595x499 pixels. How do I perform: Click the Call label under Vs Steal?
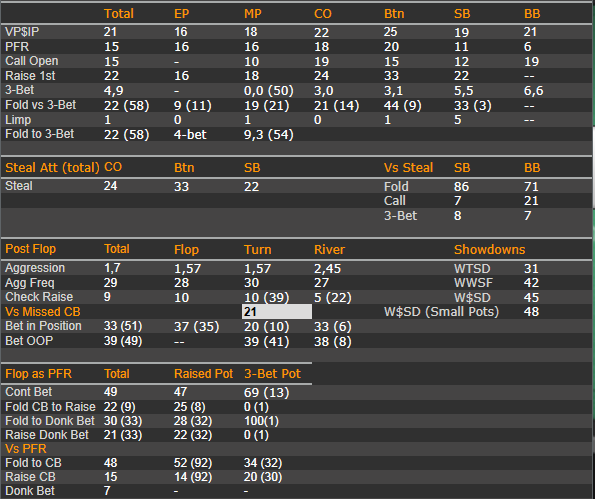tap(395, 201)
